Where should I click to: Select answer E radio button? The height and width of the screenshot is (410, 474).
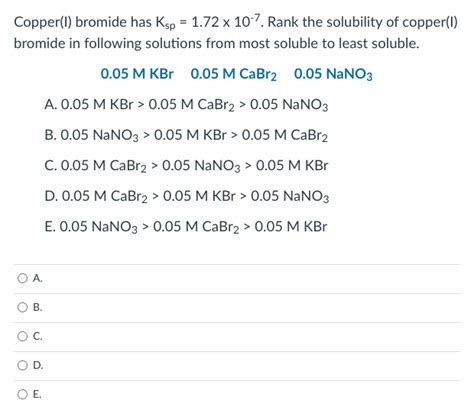point(22,394)
